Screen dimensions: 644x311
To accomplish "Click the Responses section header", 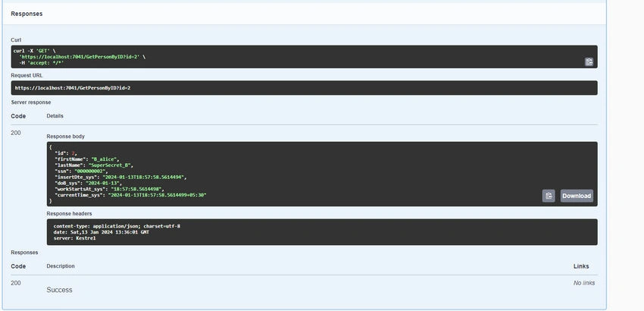I will coord(27,14).
